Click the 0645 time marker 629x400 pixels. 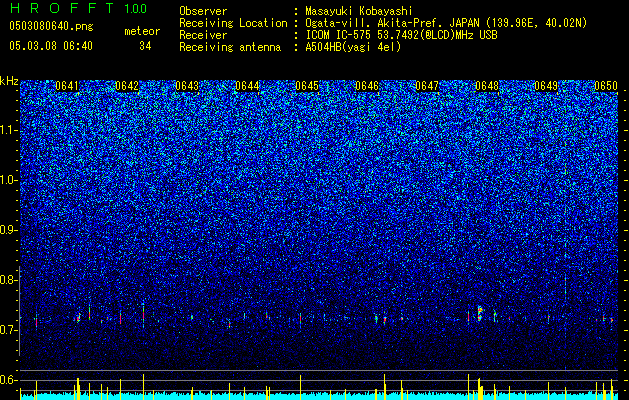307,86
